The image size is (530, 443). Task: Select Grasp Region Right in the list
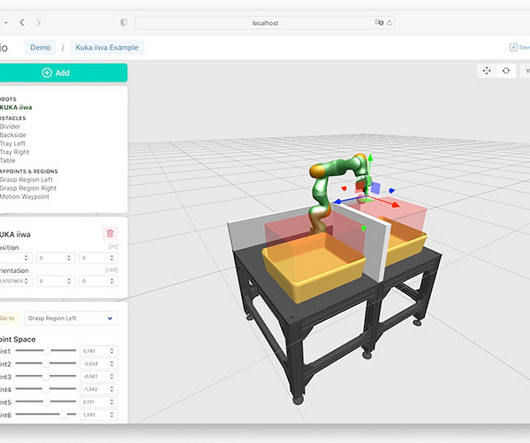[28, 188]
